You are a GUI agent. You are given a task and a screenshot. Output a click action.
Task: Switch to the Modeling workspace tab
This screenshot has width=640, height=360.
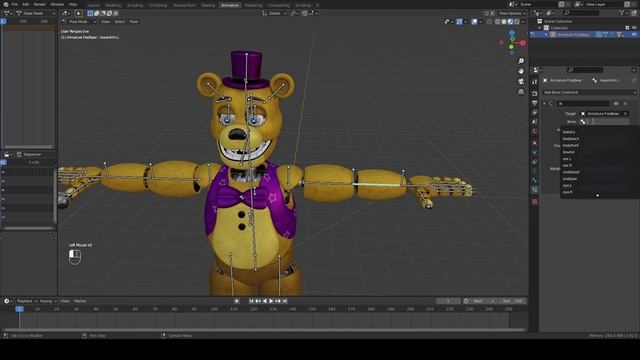click(x=113, y=5)
